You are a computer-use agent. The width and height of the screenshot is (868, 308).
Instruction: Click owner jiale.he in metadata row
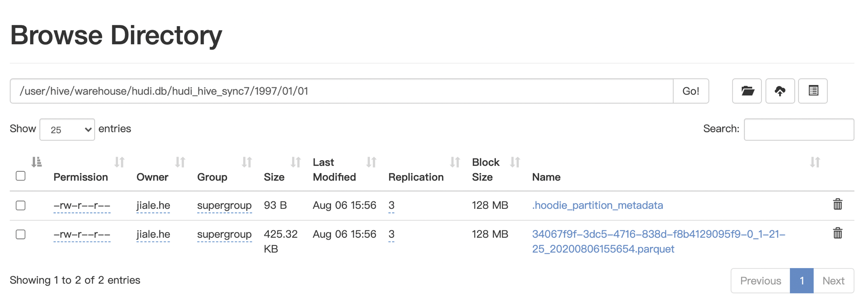[x=153, y=205]
